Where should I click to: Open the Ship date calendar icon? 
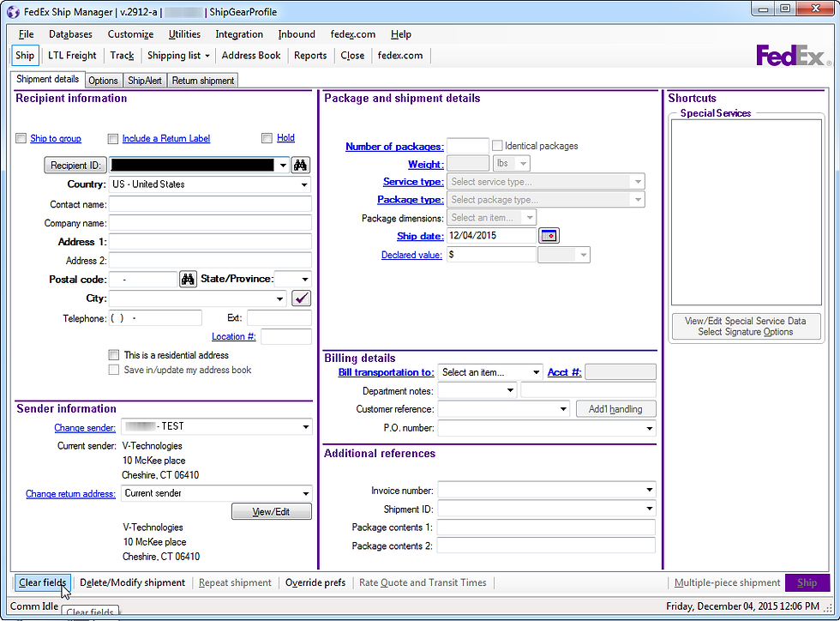549,235
